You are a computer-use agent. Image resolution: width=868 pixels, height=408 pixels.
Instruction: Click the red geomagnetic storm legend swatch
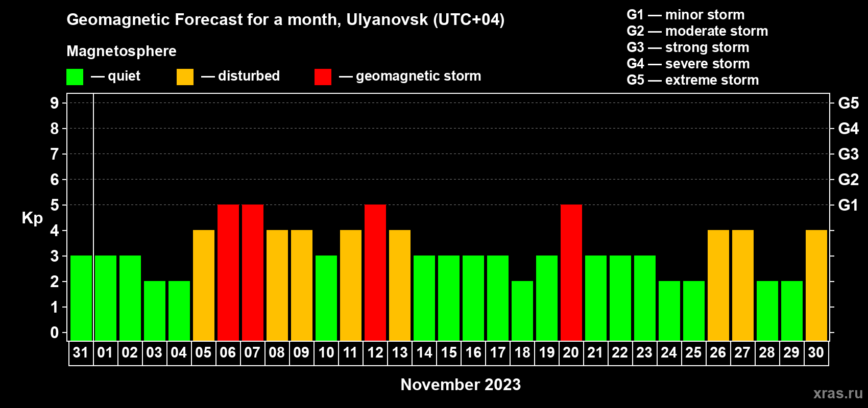pos(323,77)
